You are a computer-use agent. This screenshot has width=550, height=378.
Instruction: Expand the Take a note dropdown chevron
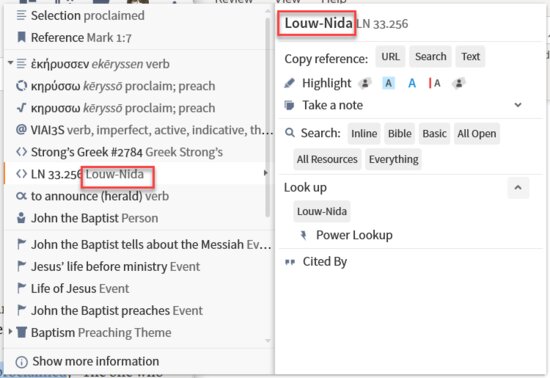coord(518,105)
